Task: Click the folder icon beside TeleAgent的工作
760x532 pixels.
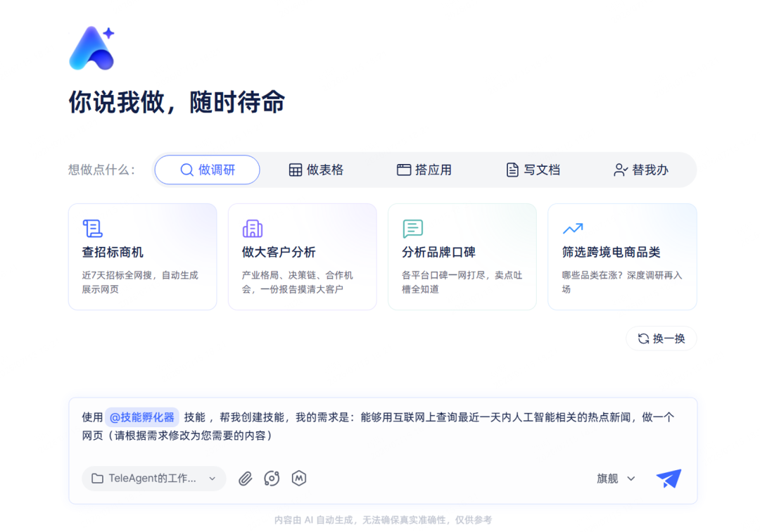Action: pos(97,479)
